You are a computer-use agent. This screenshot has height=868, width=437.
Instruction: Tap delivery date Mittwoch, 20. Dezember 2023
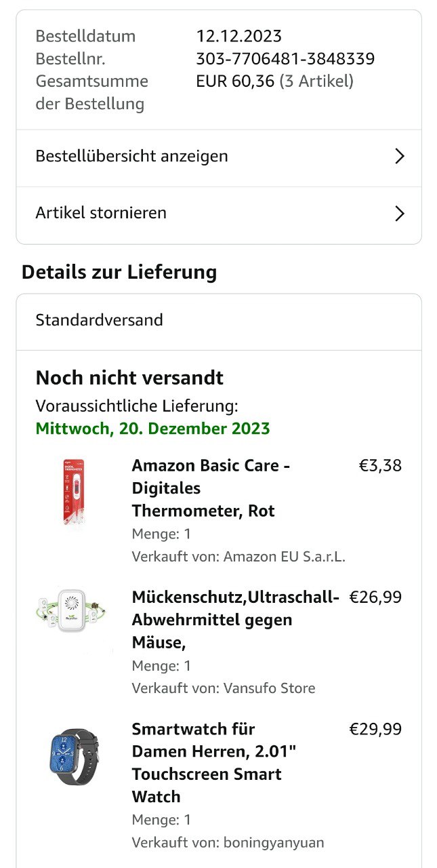(152, 429)
